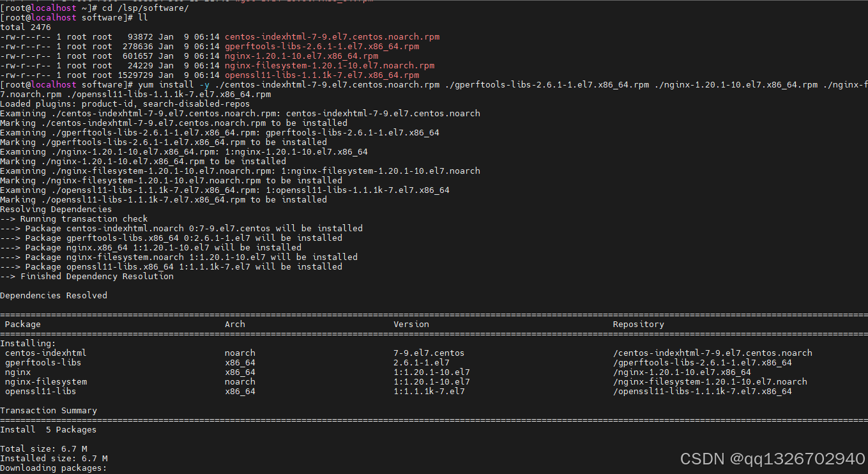Screen dimensions: 868x474
Task: Click 'noarch' Arch cell of centos-indexhtml row
Action: point(240,353)
